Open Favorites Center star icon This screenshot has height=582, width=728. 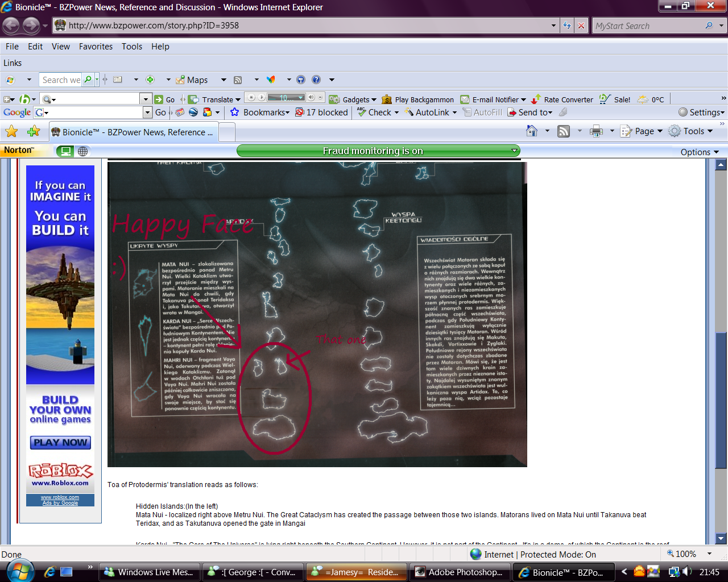coord(11,132)
